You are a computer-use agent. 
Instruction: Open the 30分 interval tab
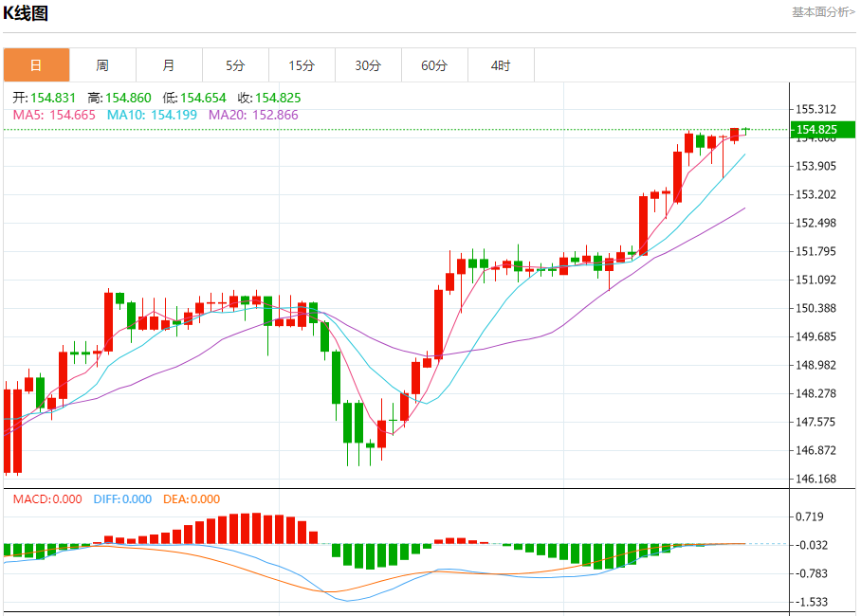(x=369, y=65)
